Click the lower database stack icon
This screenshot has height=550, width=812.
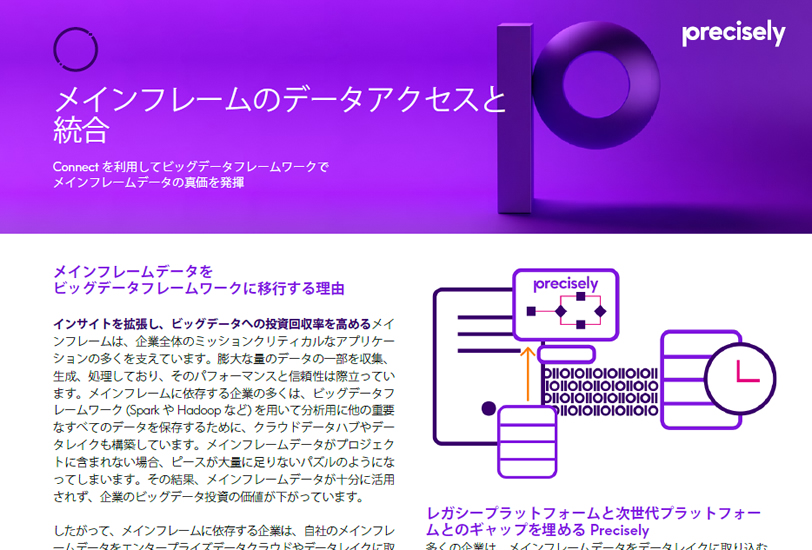click(527, 442)
